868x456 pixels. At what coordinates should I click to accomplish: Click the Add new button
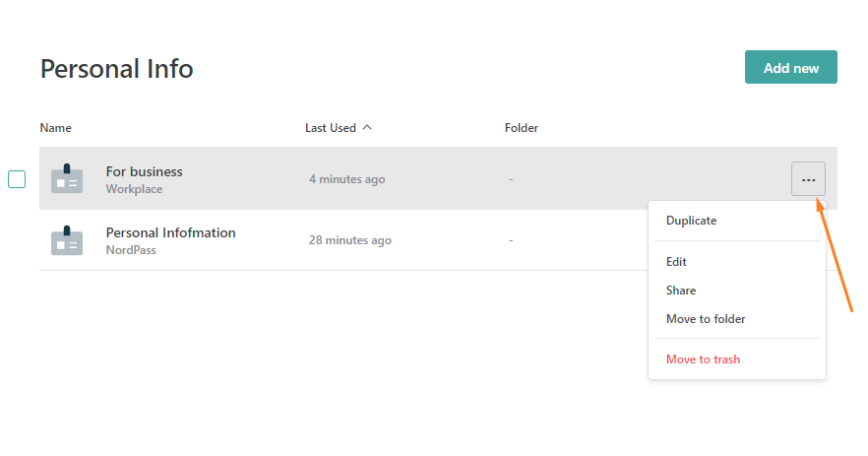[x=791, y=68]
